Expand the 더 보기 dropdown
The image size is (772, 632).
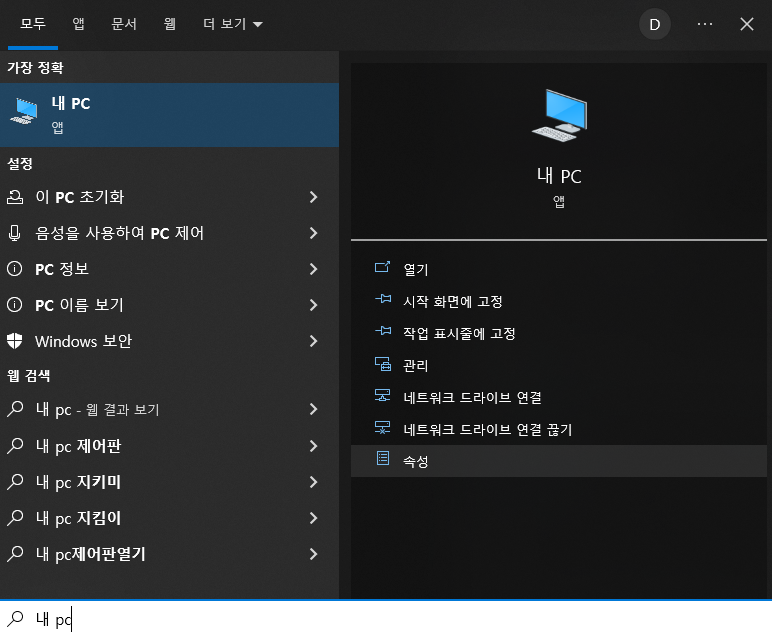(x=232, y=24)
